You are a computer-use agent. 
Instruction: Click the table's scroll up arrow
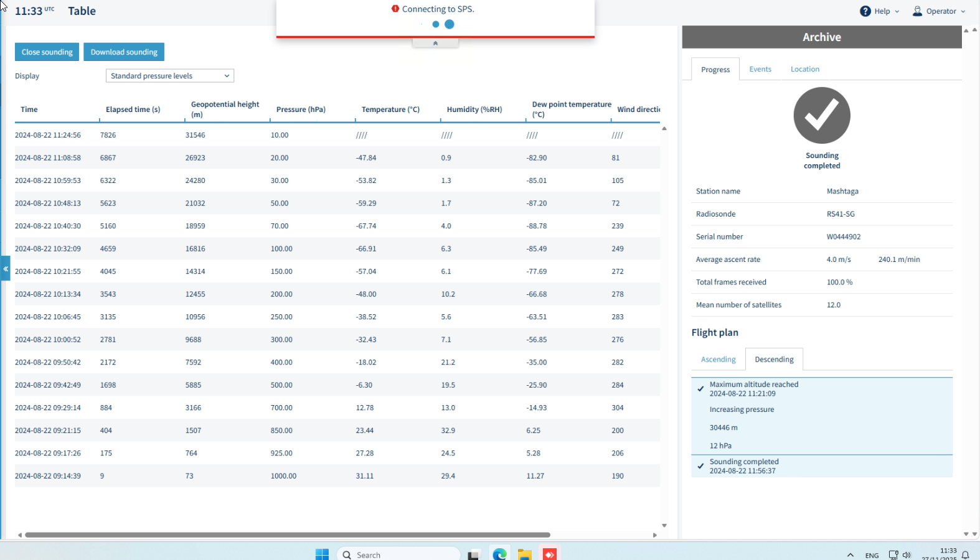[664, 128]
